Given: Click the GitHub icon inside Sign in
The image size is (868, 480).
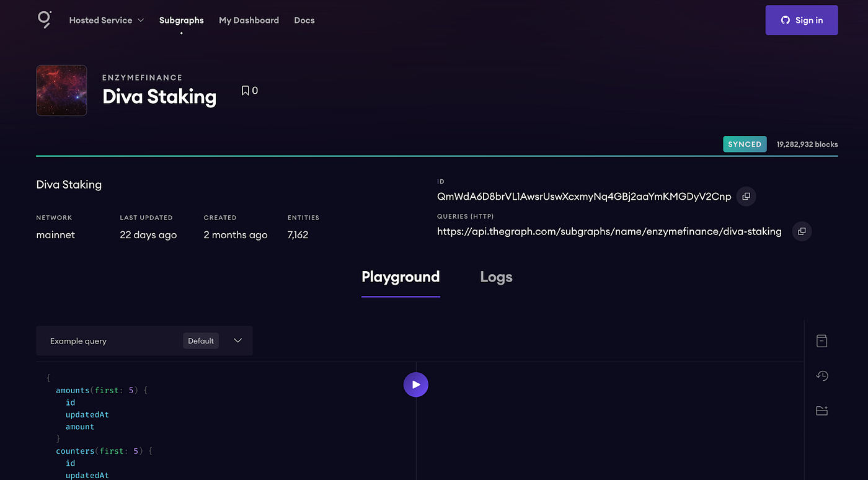Looking at the screenshot, I should tap(786, 19).
